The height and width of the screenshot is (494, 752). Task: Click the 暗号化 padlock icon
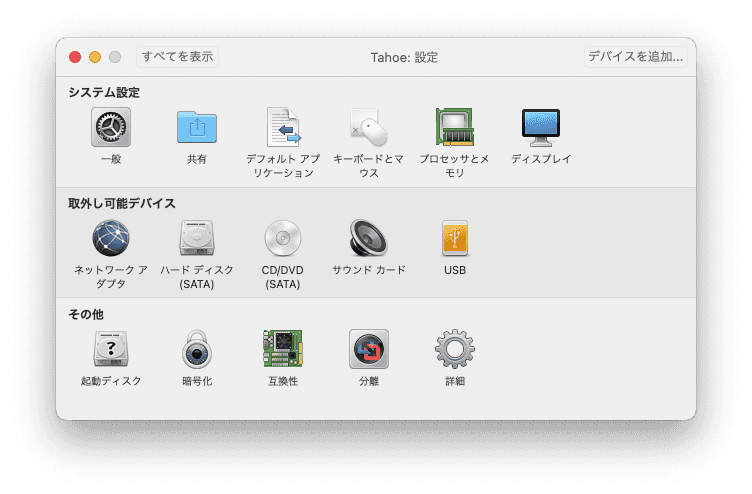pos(197,349)
